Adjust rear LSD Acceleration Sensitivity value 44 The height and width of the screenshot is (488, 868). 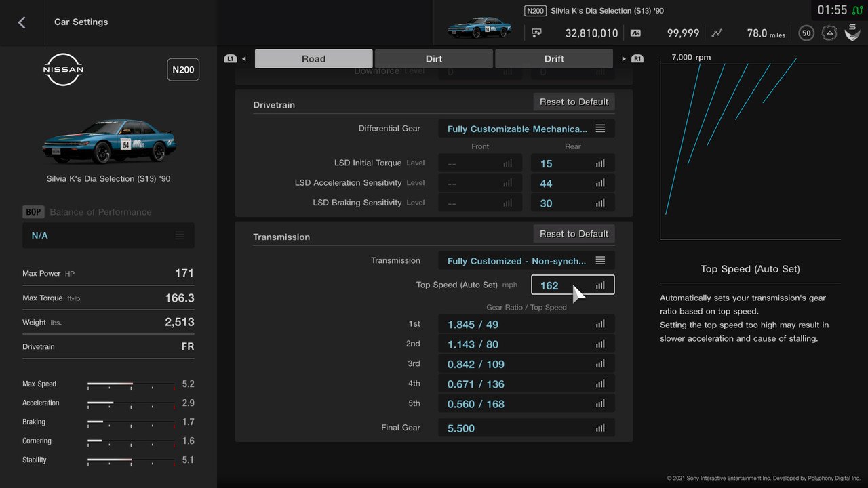click(x=573, y=183)
